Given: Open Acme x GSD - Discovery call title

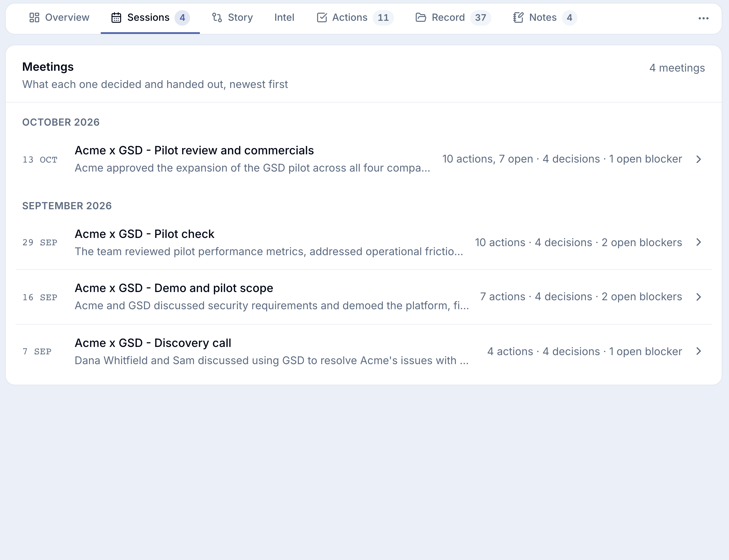Looking at the screenshot, I should click(x=153, y=343).
